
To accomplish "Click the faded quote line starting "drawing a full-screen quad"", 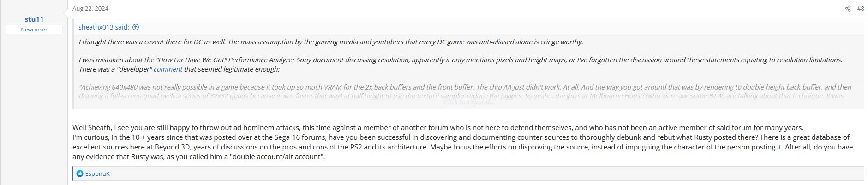I will pos(461,96).
